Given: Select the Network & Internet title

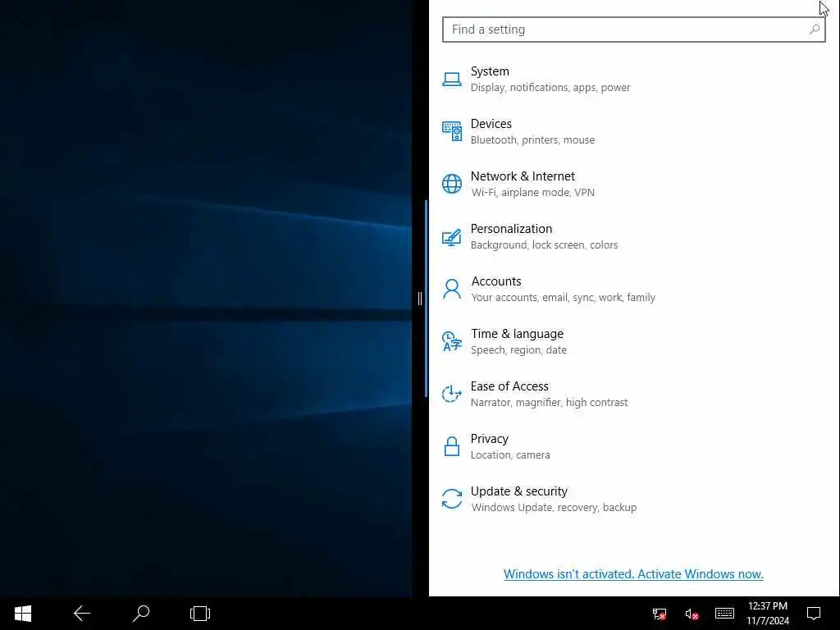Looking at the screenshot, I should (523, 176).
